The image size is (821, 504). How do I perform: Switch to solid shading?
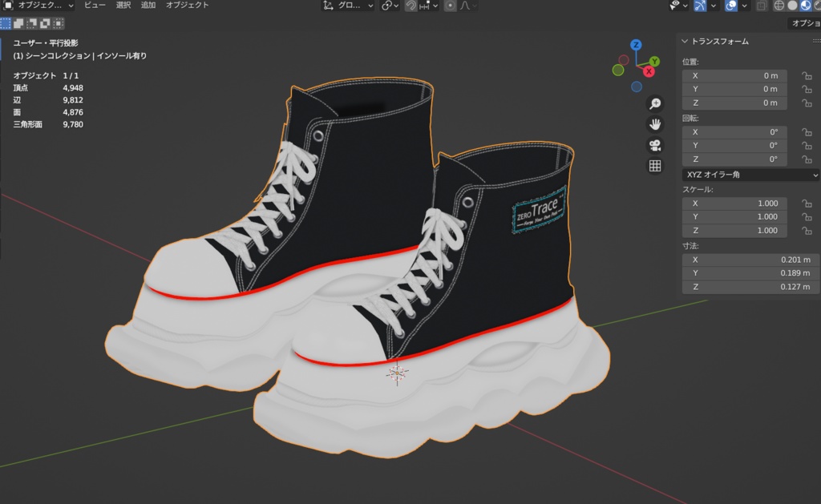coord(792,6)
